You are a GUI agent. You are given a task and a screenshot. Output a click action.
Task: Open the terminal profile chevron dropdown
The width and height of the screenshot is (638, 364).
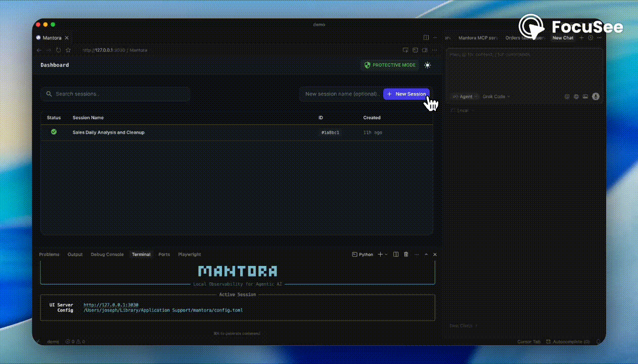[385, 254]
